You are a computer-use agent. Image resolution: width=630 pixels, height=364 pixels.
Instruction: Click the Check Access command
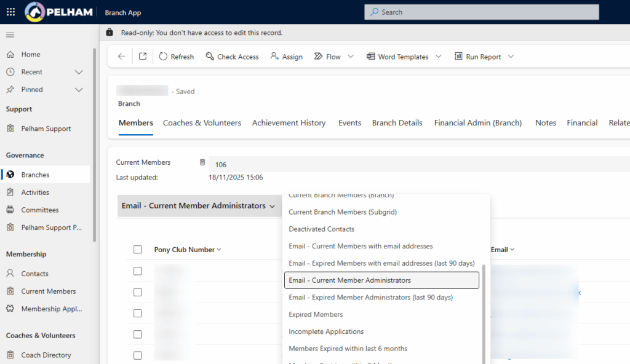(232, 57)
